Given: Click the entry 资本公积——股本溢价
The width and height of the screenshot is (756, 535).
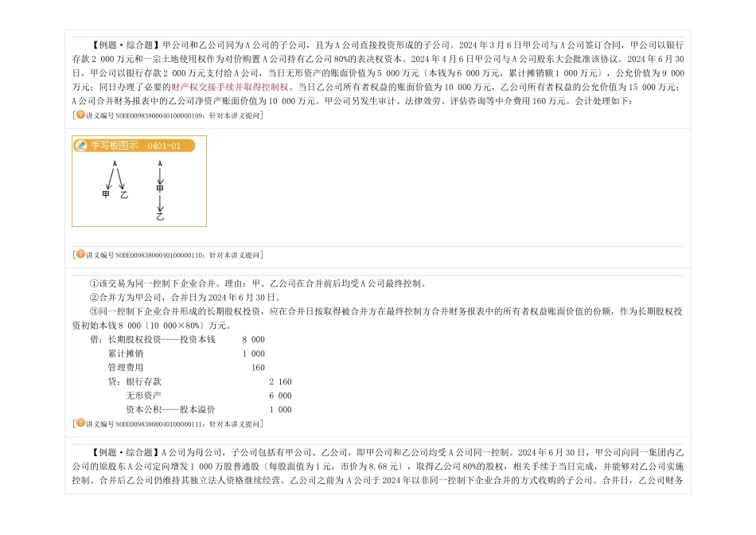Looking at the screenshot, I should point(170,409).
